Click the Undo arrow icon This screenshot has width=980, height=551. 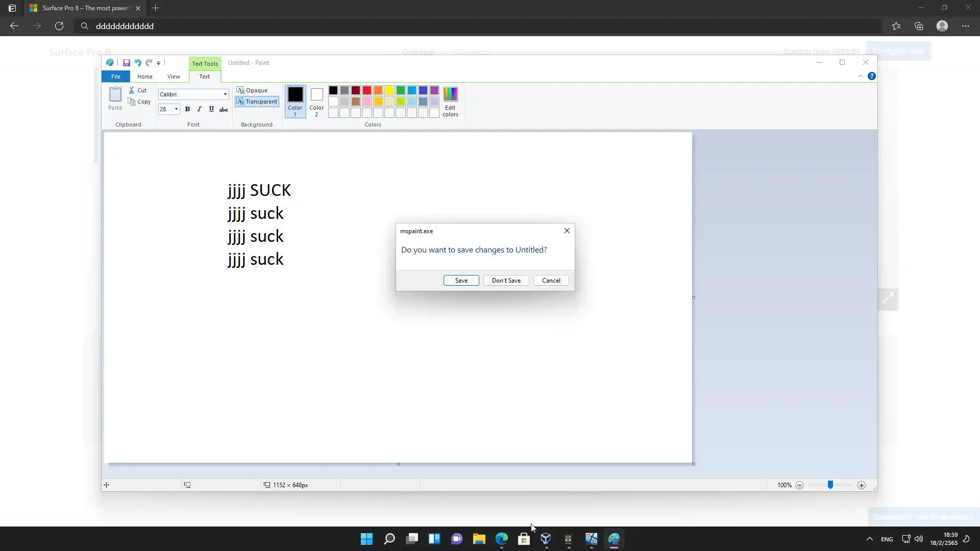pos(137,63)
